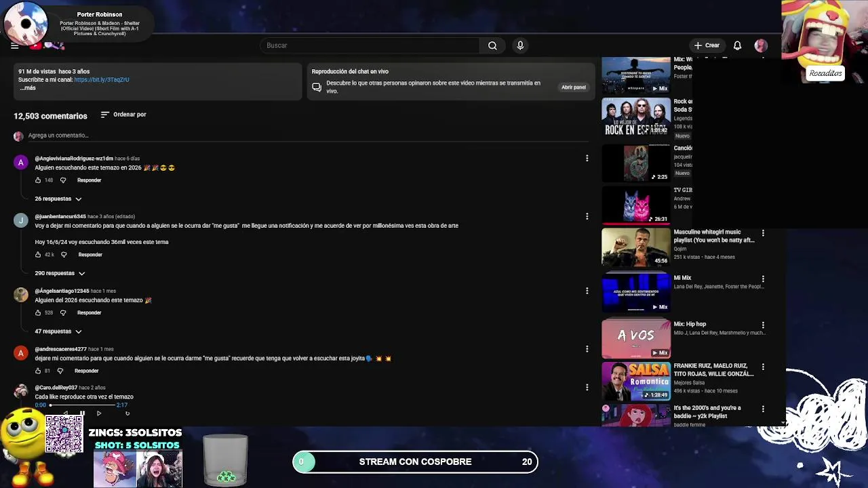Open options for FRANKIE RUIZ salsa video
Image resolution: width=868 pixels, height=488 pixels.
click(x=763, y=367)
